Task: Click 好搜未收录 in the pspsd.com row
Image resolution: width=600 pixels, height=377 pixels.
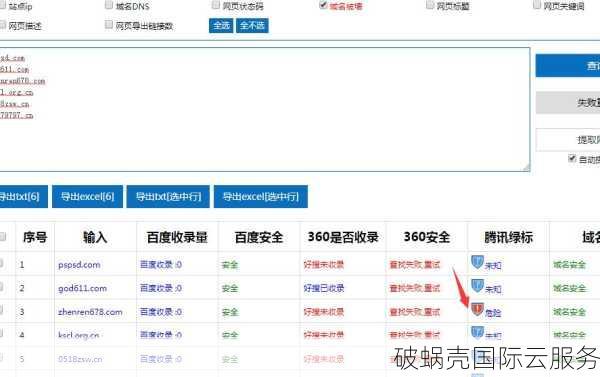Action: (324, 264)
